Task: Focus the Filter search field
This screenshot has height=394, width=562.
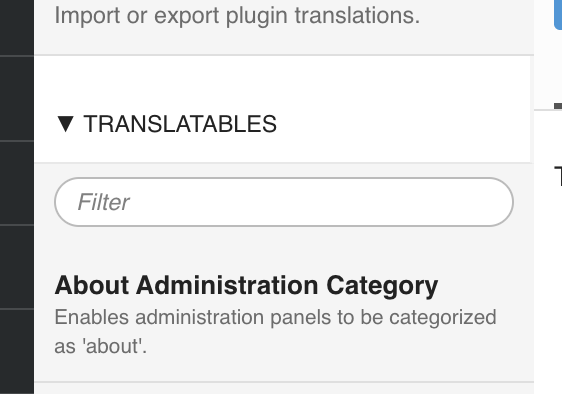Action: pyautogui.click(x=284, y=202)
